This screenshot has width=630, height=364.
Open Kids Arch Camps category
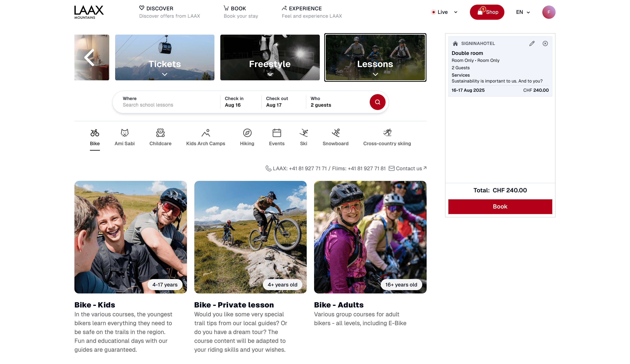point(206,133)
